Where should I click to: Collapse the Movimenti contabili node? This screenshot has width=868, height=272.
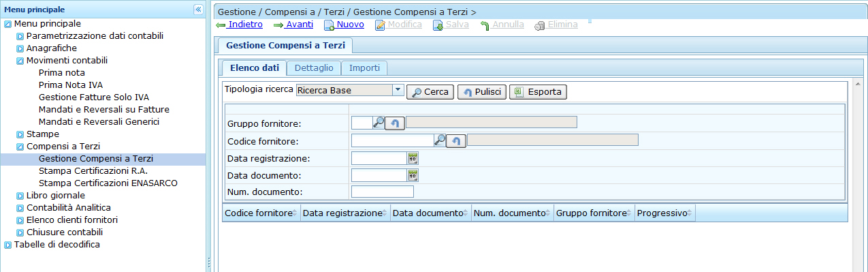point(20,61)
